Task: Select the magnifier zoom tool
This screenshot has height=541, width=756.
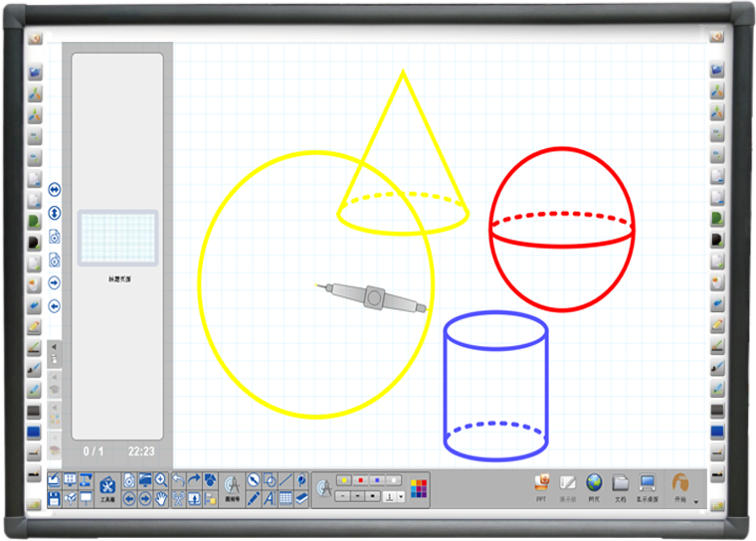Action: (x=161, y=479)
